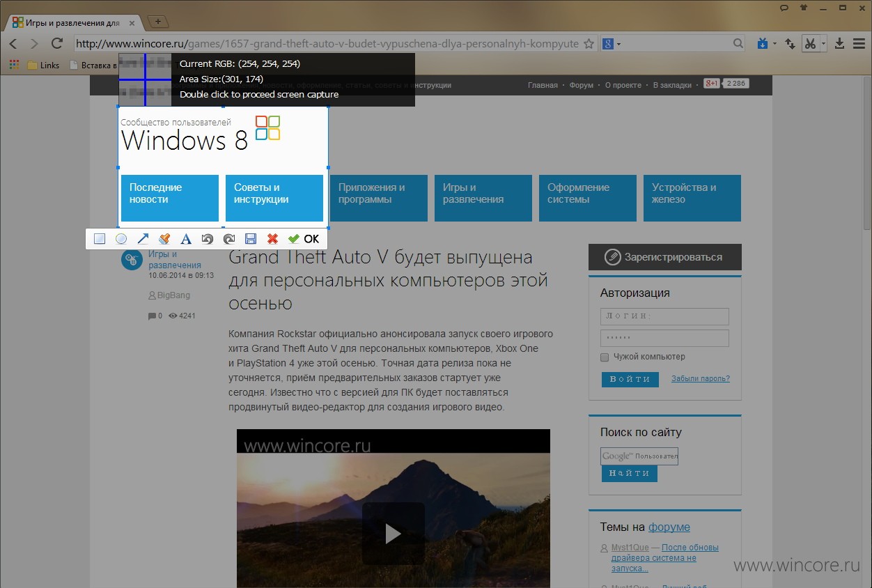
Task: Open the 'После обновы драйвера' forum topic
Action: [x=665, y=558]
